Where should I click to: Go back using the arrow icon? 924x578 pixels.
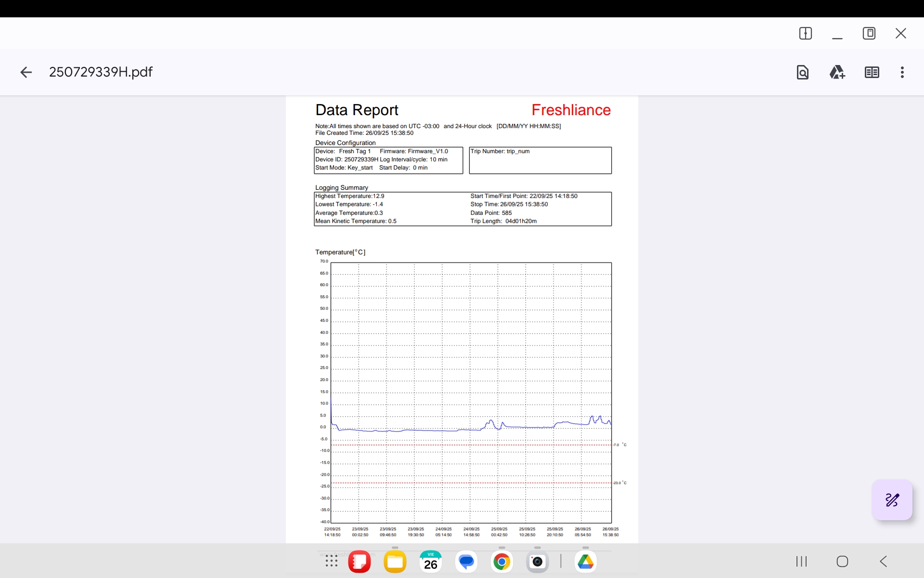26,72
